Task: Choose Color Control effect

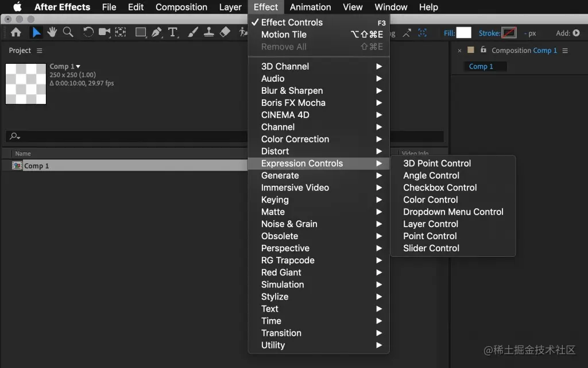Action: click(x=453, y=200)
